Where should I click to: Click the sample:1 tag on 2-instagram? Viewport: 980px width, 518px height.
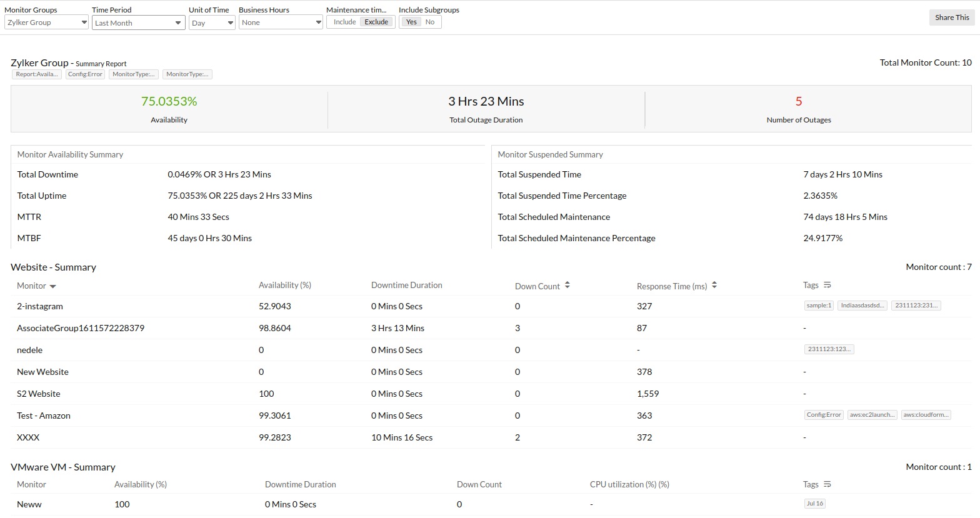click(x=819, y=306)
